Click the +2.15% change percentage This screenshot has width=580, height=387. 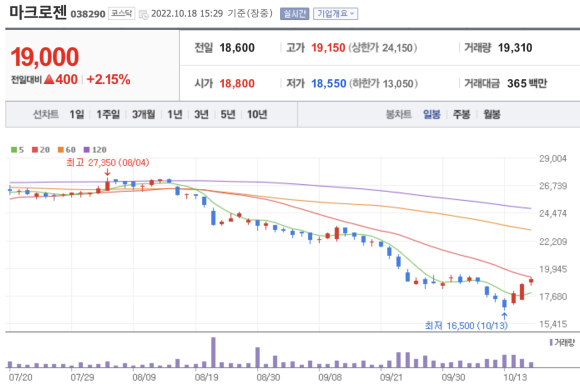108,80
